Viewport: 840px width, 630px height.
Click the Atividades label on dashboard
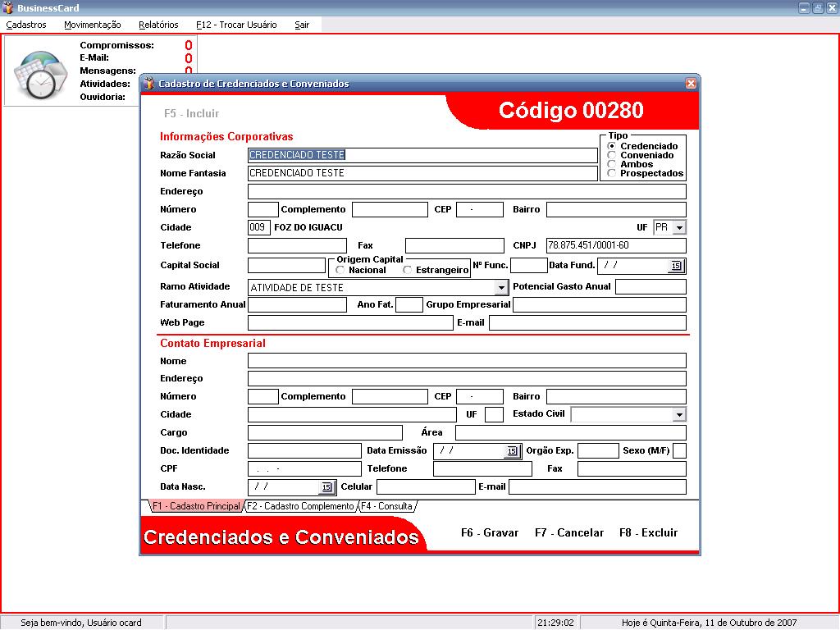(x=105, y=84)
